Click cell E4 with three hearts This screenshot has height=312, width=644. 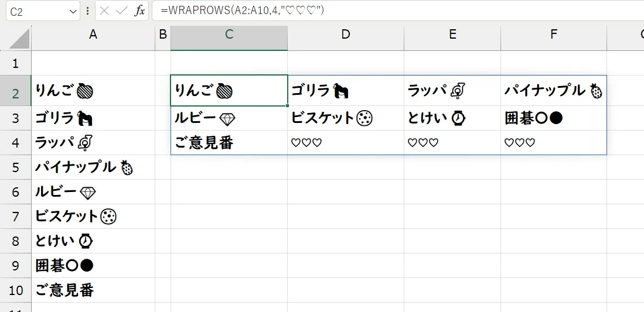point(452,143)
